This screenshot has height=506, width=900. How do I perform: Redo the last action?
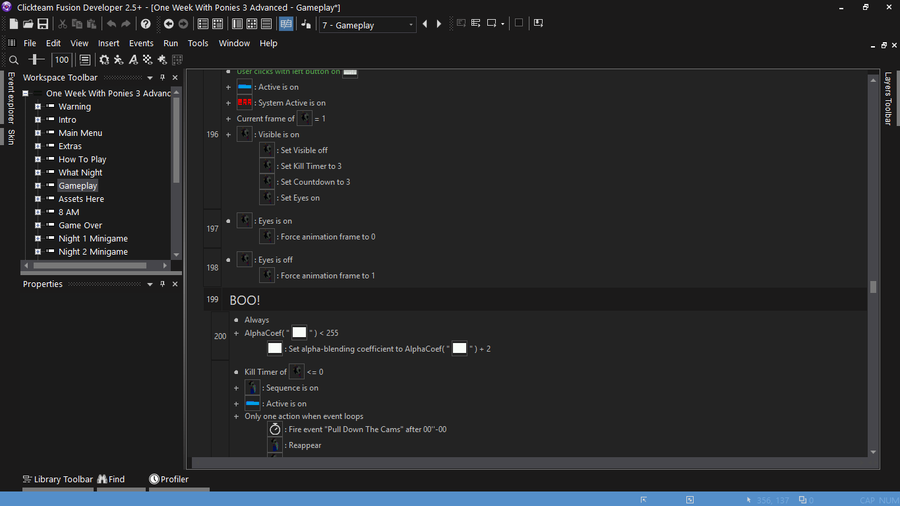(126, 24)
